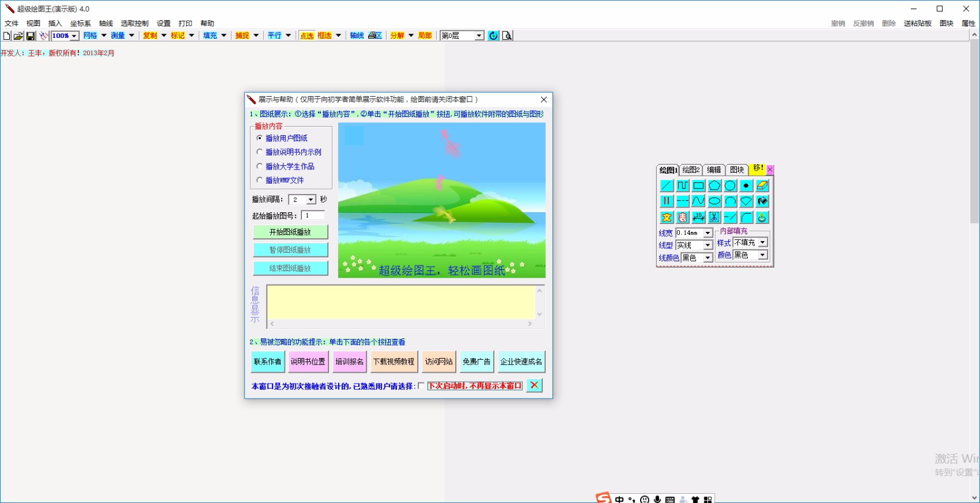980x503 pixels.
Task: Open the 线宽 0.14mm dropdown
Action: point(707,233)
